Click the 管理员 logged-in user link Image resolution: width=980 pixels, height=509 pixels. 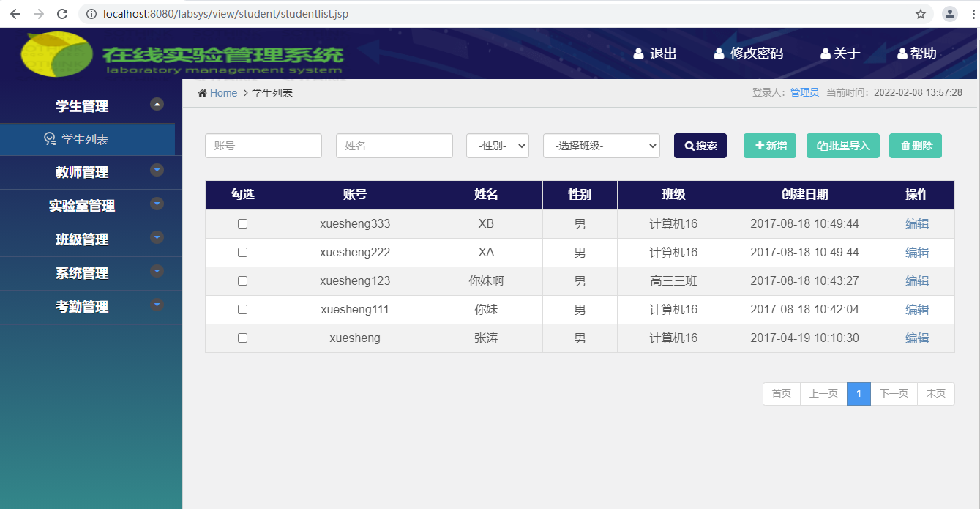pos(804,93)
